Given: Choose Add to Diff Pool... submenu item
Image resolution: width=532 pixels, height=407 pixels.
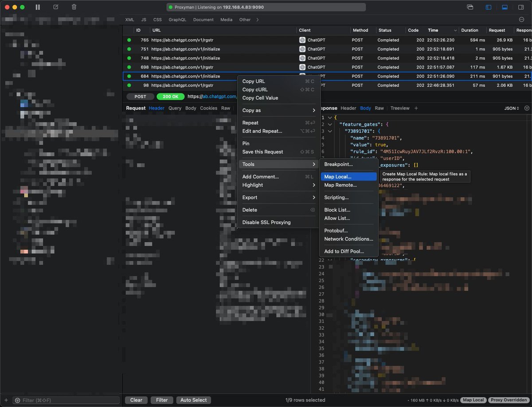Looking at the screenshot, I should click(x=348, y=252).
